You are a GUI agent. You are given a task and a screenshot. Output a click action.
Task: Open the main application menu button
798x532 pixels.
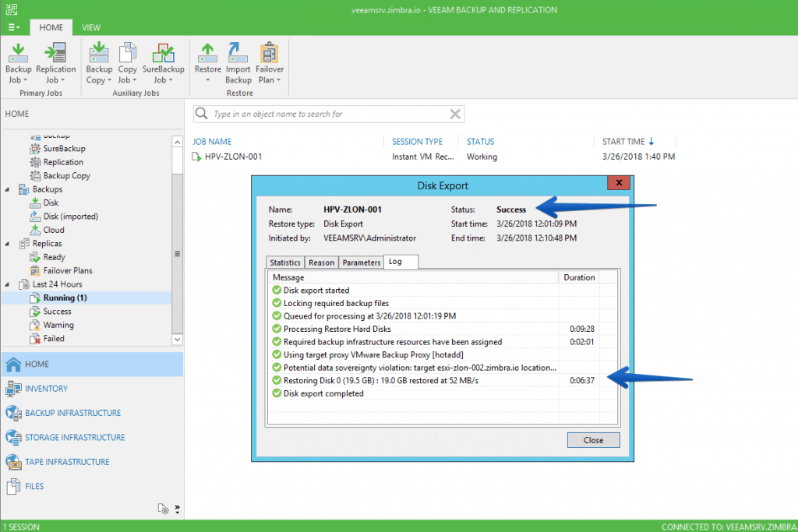coord(14,27)
